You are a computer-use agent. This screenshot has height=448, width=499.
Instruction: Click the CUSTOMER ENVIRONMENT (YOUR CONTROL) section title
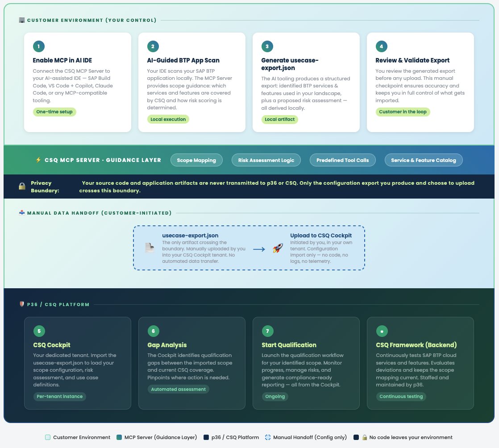click(x=91, y=20)
